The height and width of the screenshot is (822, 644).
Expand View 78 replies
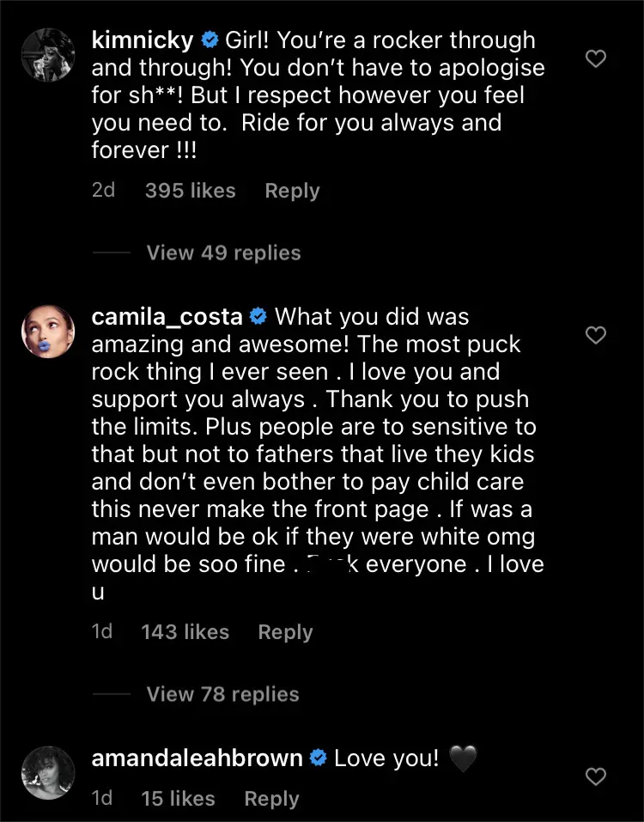222,694
